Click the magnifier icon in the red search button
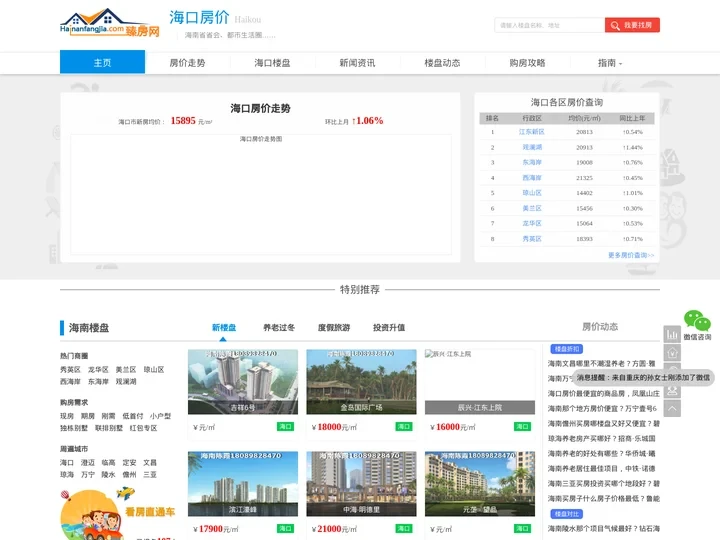Viewport: 720px width, 540px height. tap(615, 26)
